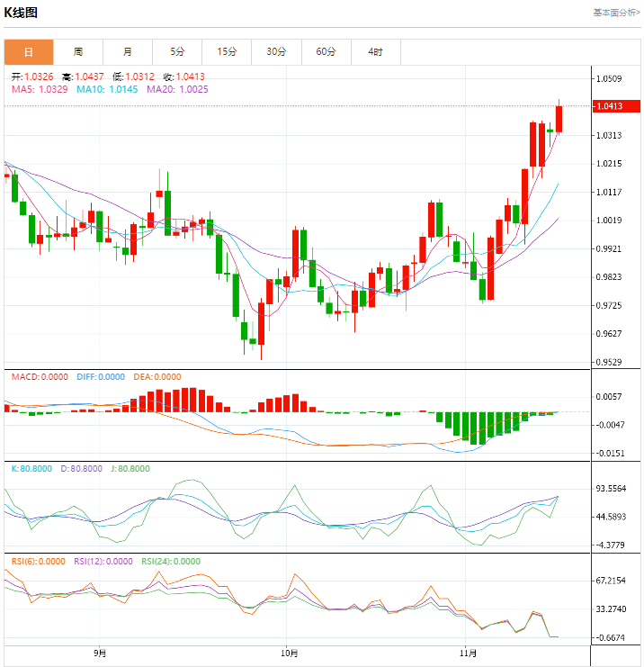This screenshot has height=667, width=644.
Task: Click the MA20: 1.0025 legend
Action: [x=177, y=89]
